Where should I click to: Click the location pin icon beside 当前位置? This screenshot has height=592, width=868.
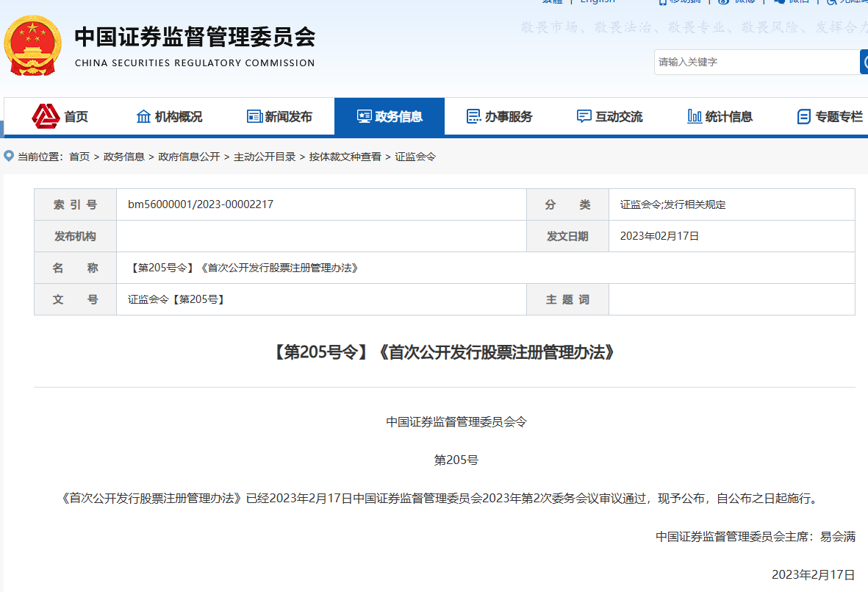[x=7, y=156]
